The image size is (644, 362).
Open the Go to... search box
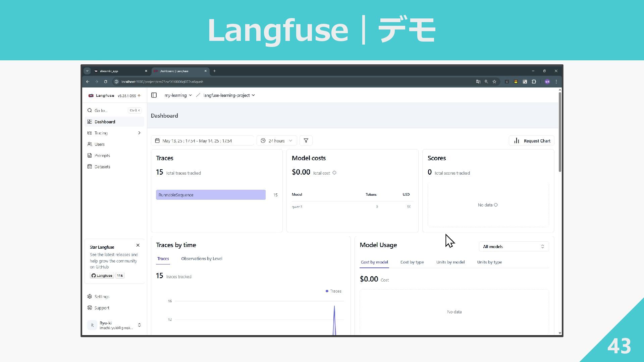[114, 110]
